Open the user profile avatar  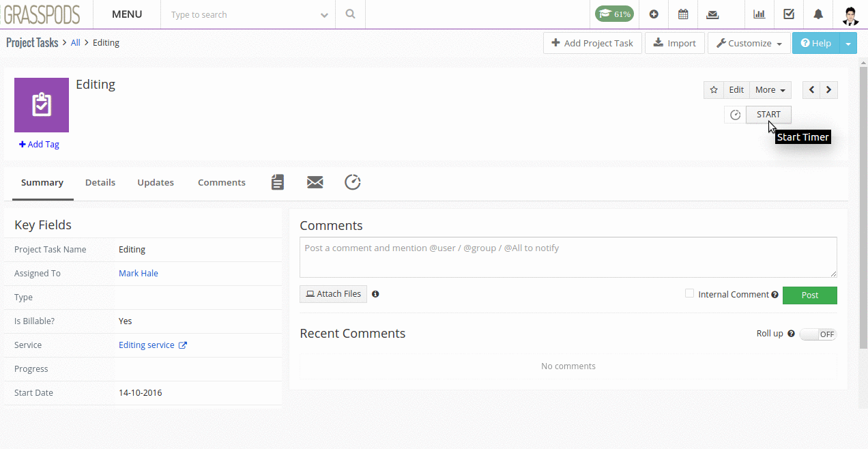[x=850, y=15]
